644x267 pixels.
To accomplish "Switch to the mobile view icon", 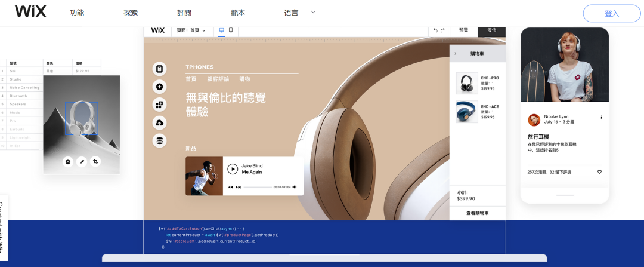I will tap(231, 30).
